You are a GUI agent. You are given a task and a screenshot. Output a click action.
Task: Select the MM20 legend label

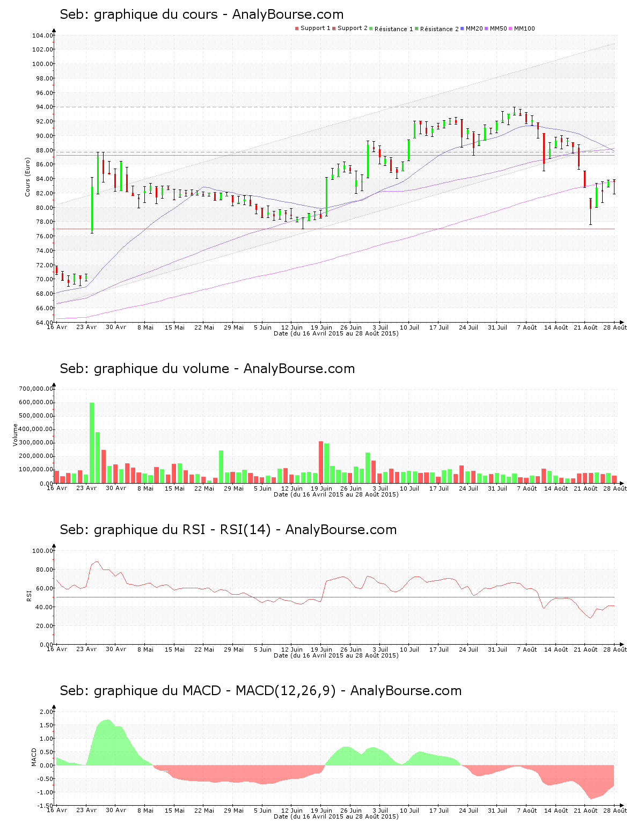pyautogui.click(x=474, y=28)
